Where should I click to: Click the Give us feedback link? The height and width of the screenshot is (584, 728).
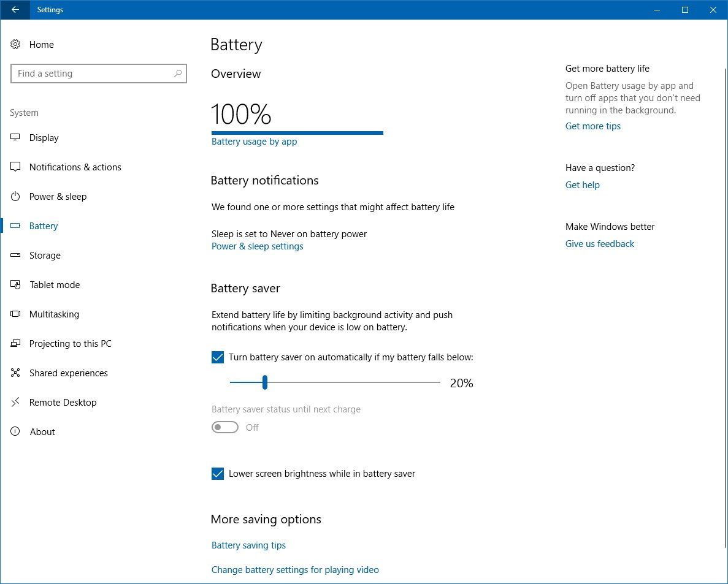[x=599, y=243]
